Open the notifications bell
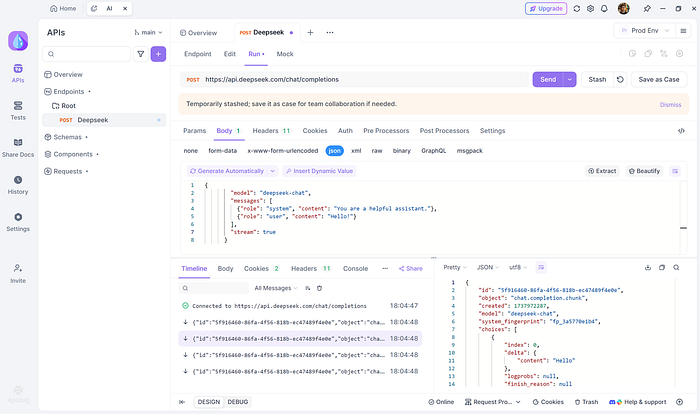 (x=604, y=8)
